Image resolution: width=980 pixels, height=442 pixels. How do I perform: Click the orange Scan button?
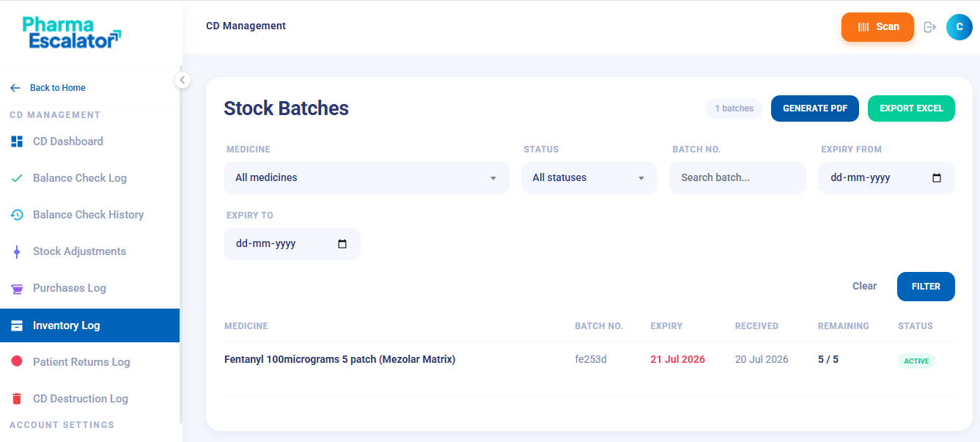[x=877, y=27]
